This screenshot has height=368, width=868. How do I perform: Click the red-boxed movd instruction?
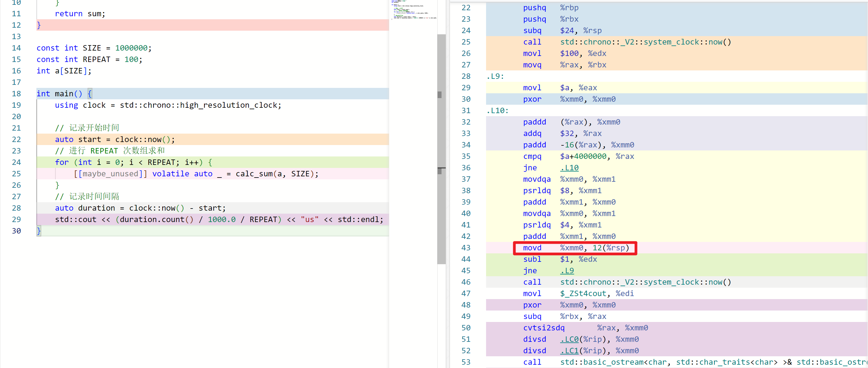coord(575,248)
